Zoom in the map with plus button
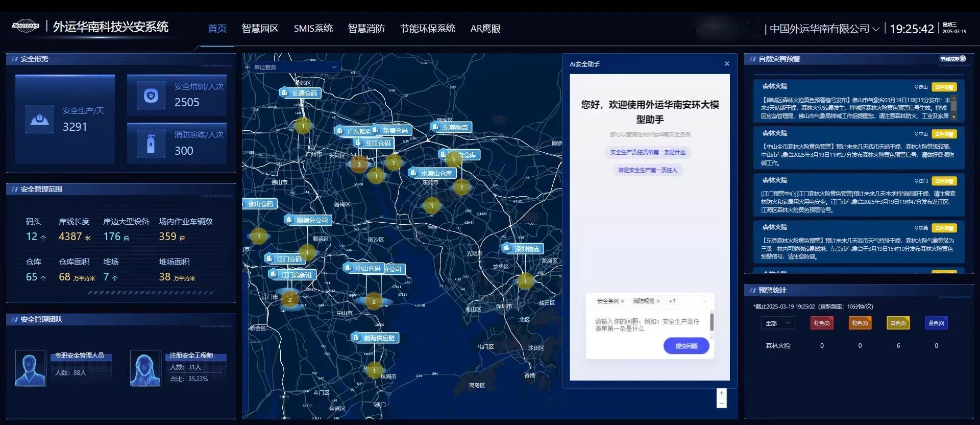Screen dimensions: 980x425 [721, 393]
